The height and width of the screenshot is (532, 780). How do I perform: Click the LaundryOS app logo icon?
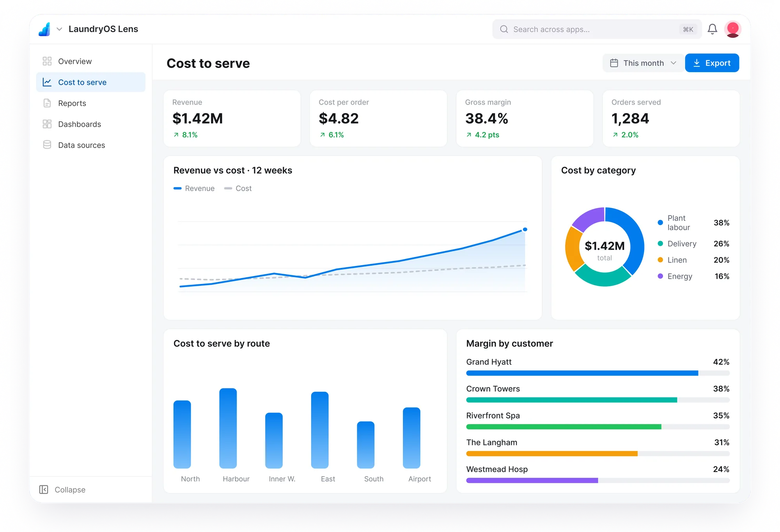pyautogui.click(x=44, y=29)
